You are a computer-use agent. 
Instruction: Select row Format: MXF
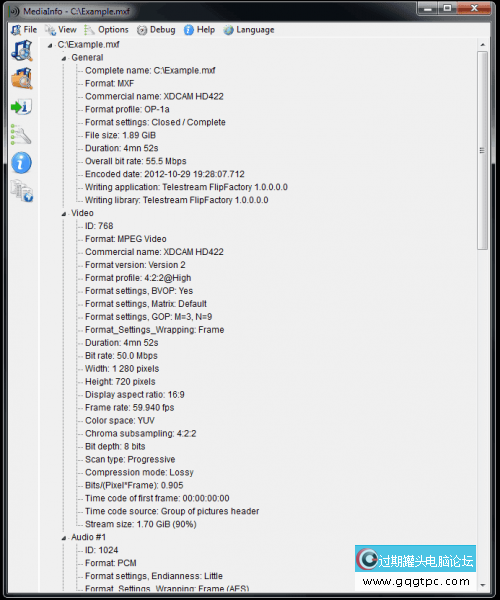[109, 84]
